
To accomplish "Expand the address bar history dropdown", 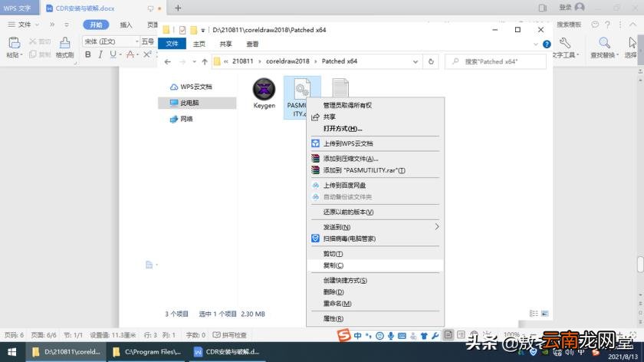I will tap(416, 61).
